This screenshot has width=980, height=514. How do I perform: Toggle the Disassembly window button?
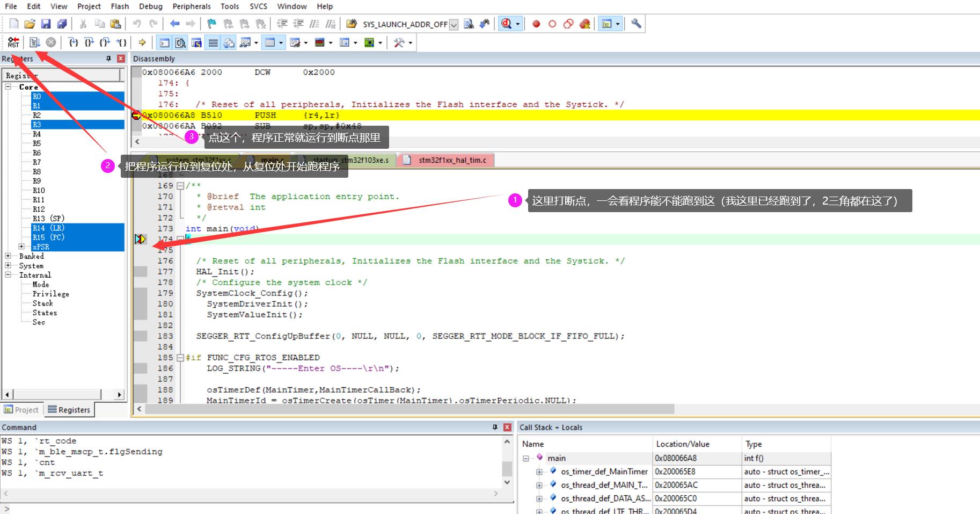click(181, 42)
